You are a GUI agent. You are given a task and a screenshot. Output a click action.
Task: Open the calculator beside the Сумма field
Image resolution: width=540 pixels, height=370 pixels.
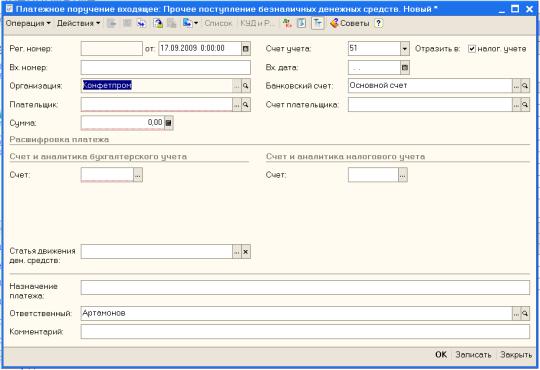(168, 123)
